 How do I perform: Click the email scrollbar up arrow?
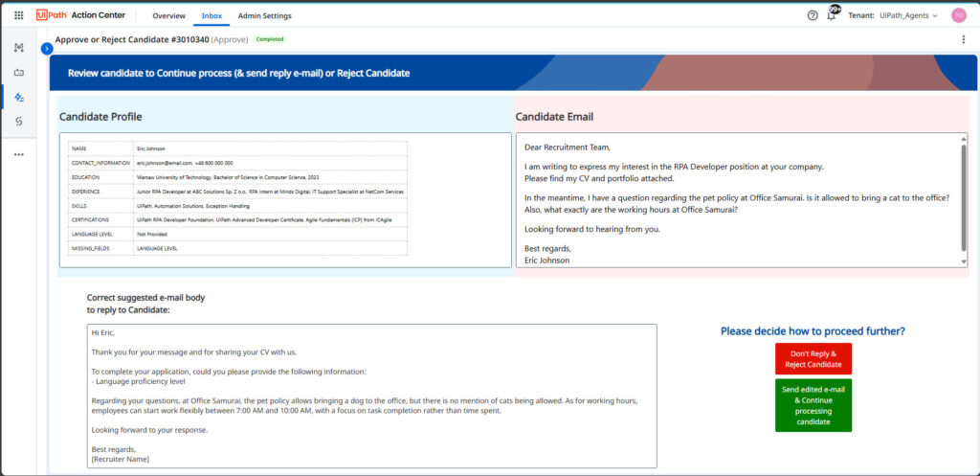[963, 139]
